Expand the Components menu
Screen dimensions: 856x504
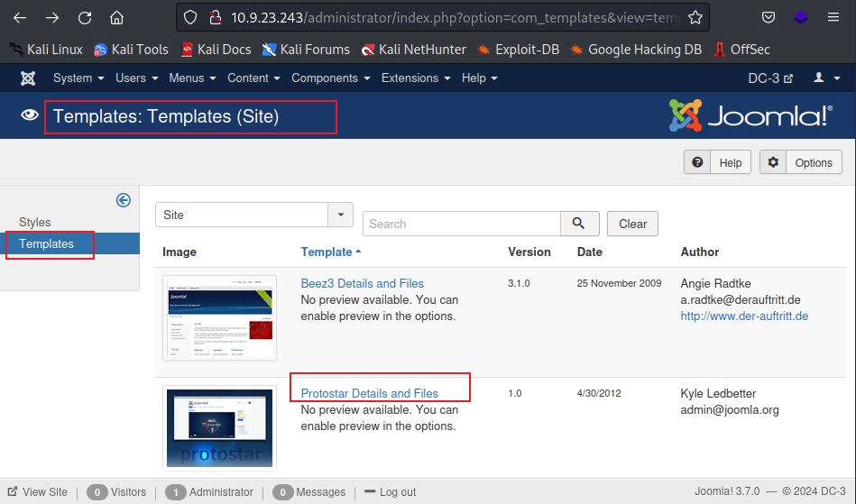(x=331, y=78)
